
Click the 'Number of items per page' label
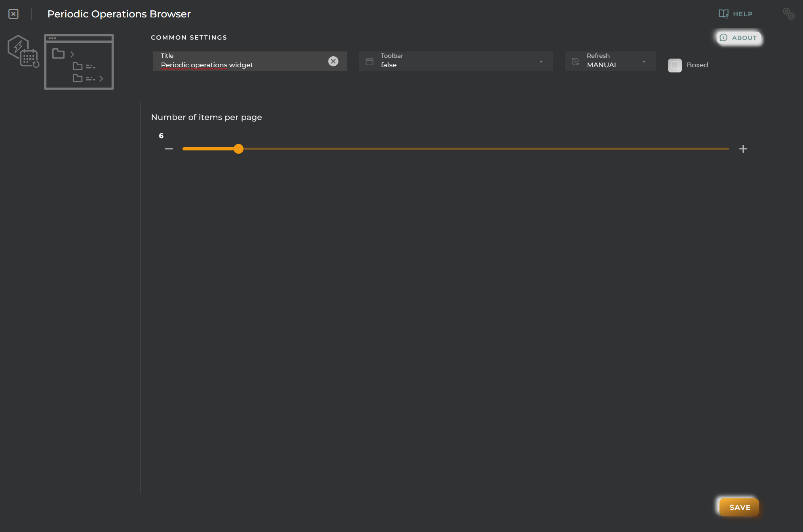206,117
